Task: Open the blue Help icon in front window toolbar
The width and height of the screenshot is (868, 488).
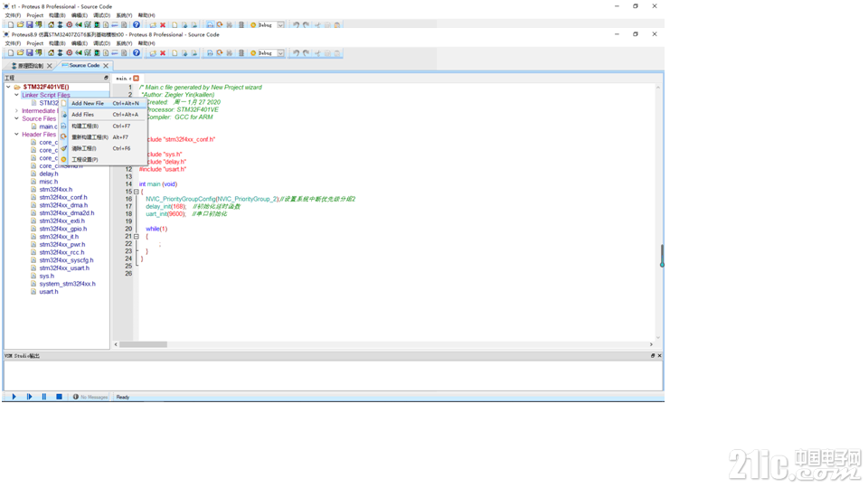Action: click(x=137, y=53)
